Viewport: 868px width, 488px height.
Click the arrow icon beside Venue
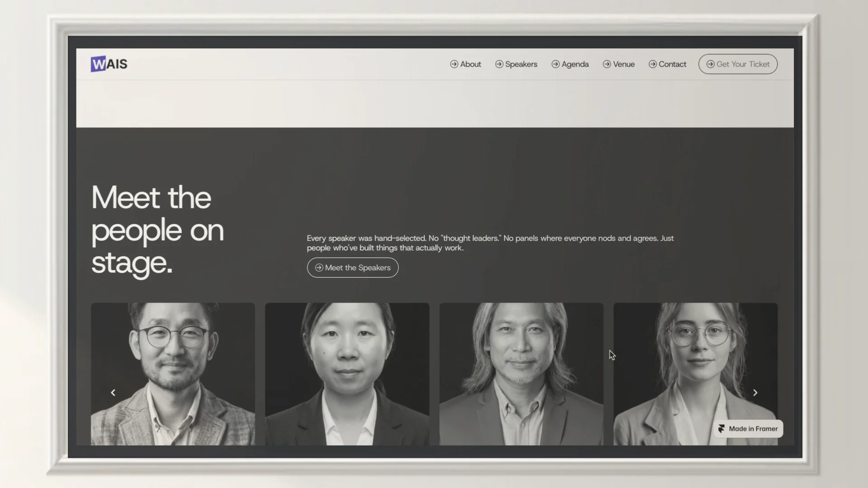[607, 64]
